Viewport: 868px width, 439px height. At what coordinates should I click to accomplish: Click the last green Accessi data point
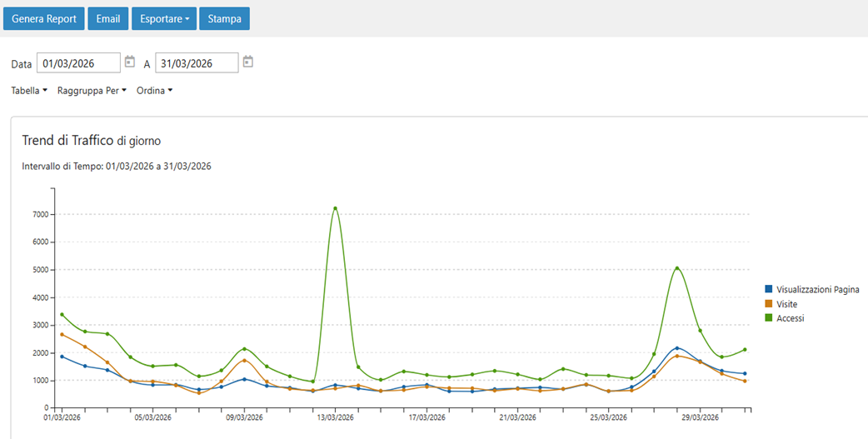pos(745,350)
